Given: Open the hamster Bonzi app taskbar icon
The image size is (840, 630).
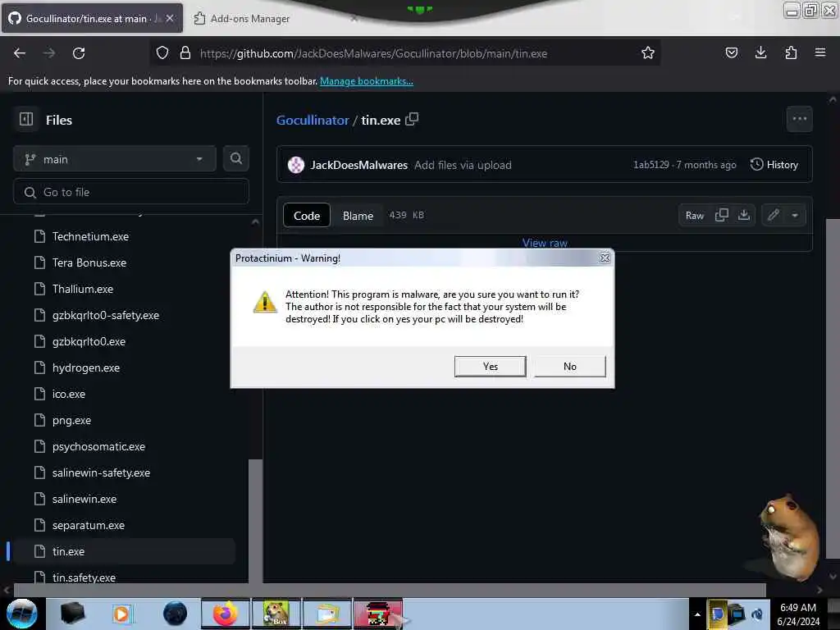Looking at the screenshot, I should 276,614.
